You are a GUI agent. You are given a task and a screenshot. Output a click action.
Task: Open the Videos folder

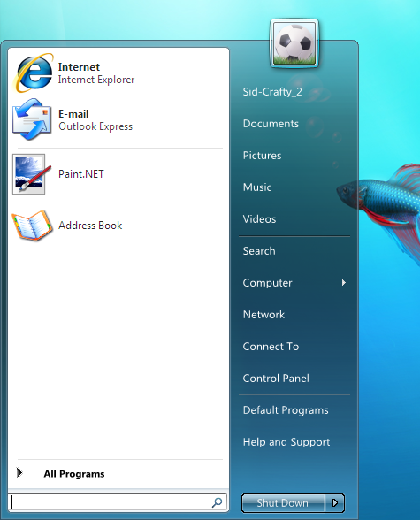point(259,219)
